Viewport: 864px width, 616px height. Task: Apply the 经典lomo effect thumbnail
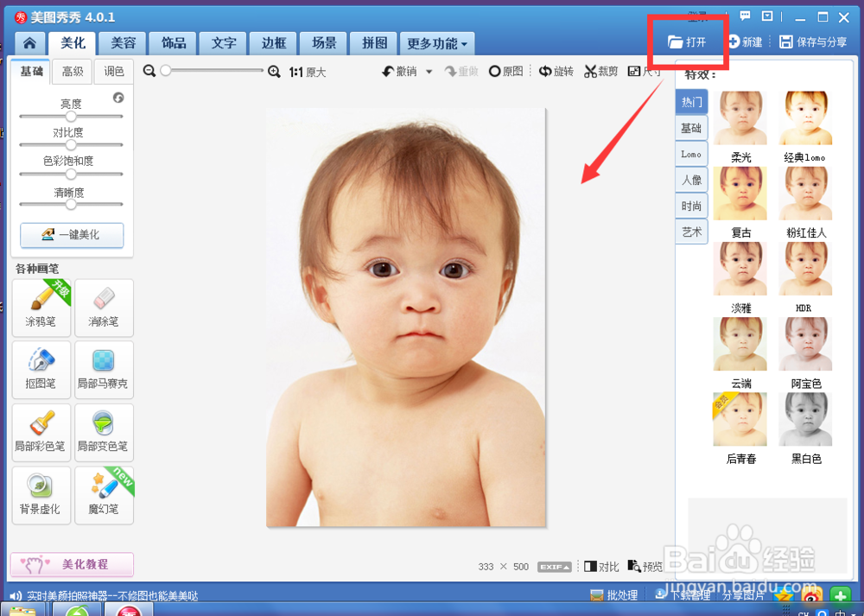tap(805, 117)
